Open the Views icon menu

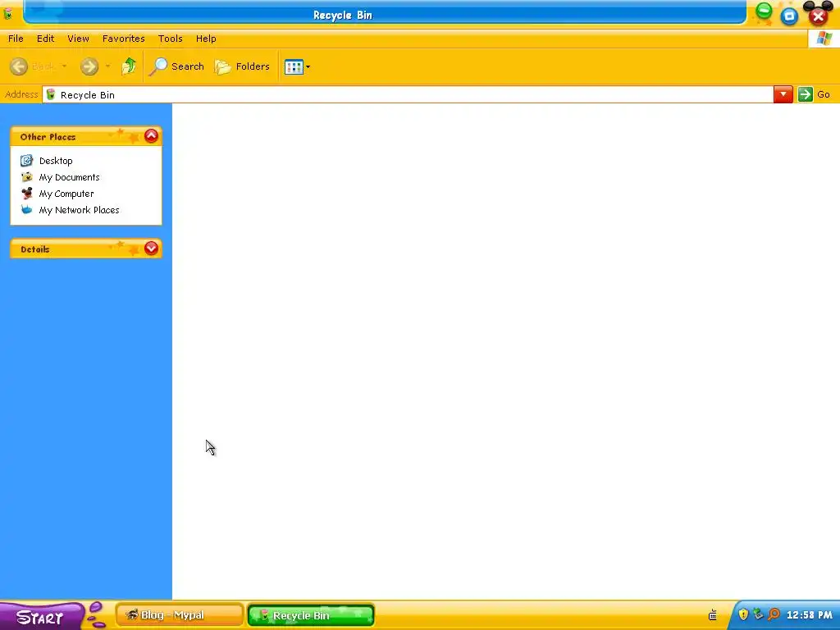click(297, 67)
